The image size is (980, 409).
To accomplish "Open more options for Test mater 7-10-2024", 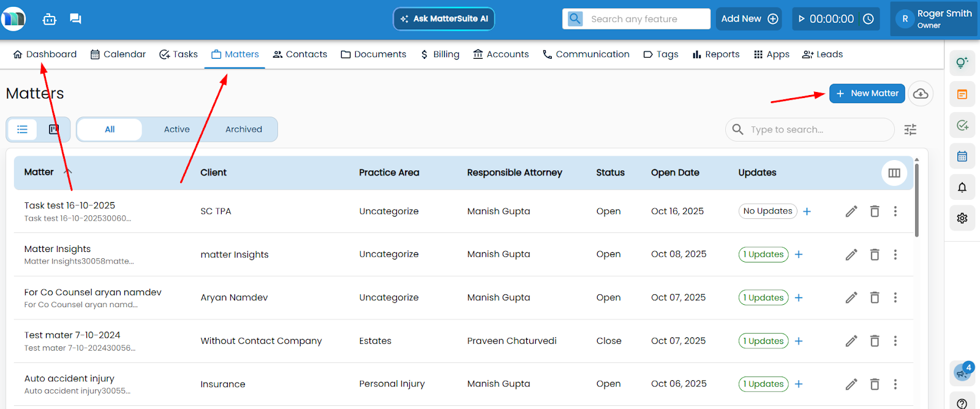I will coord(895,341).
